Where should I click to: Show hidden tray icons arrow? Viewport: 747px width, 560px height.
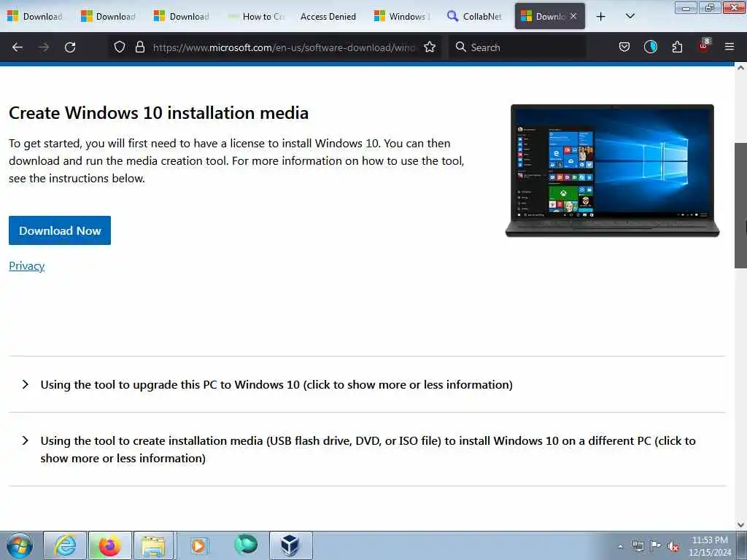(620, 546)
